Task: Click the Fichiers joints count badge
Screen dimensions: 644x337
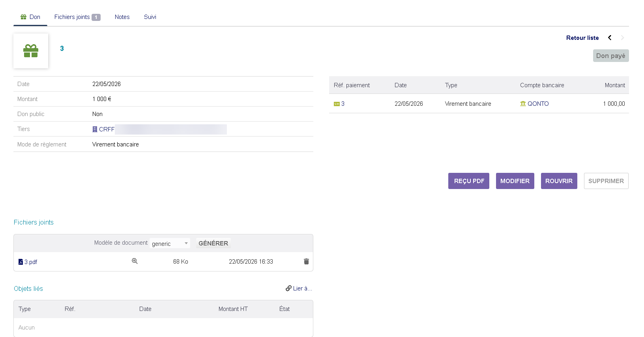Action: (96, 17)
